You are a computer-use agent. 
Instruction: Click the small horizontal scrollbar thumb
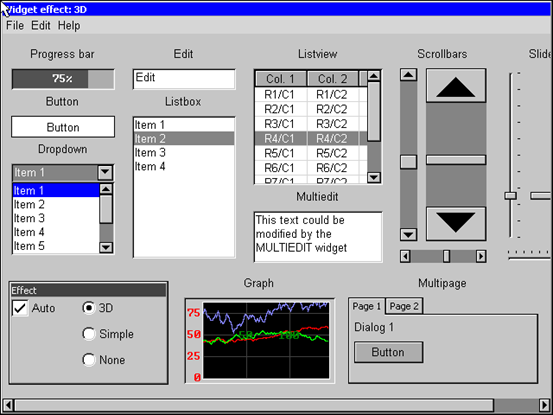pyautogui.click(x=446, y=256)
